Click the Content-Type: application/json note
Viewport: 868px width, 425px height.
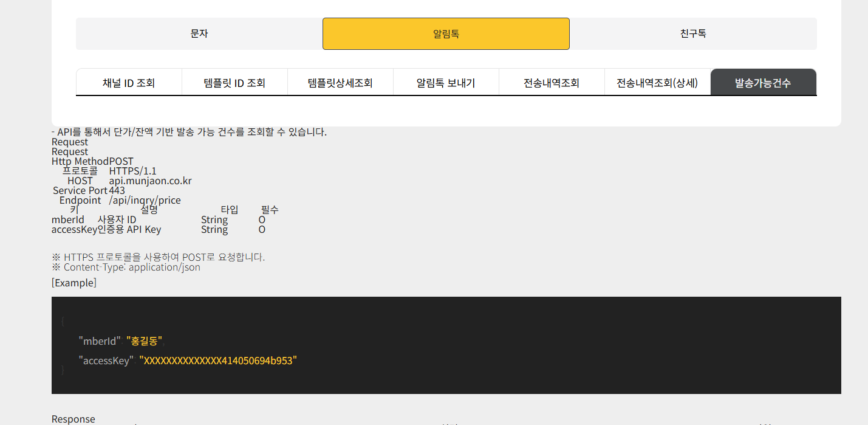pyautogui.click(x=132, y=267)
